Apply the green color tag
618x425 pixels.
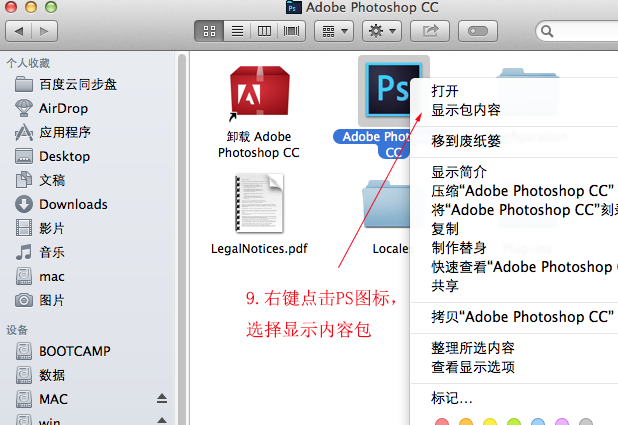click(x=514, y=422)
